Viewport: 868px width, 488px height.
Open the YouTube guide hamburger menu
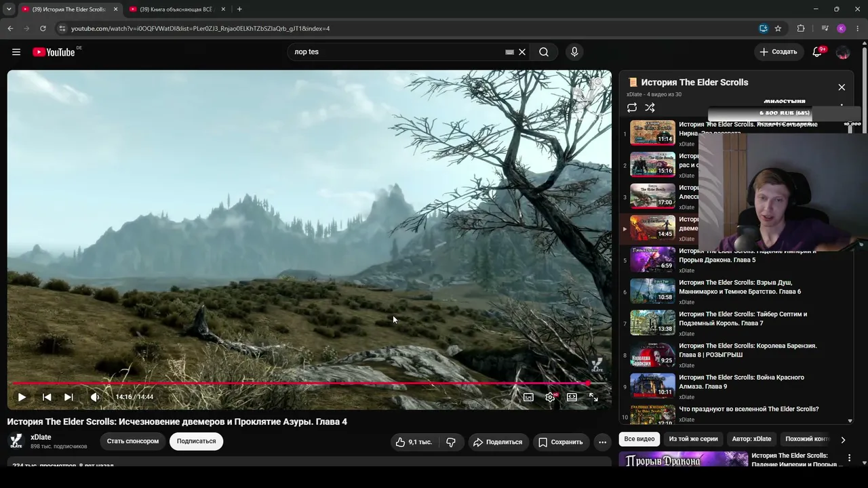(16, 52)
